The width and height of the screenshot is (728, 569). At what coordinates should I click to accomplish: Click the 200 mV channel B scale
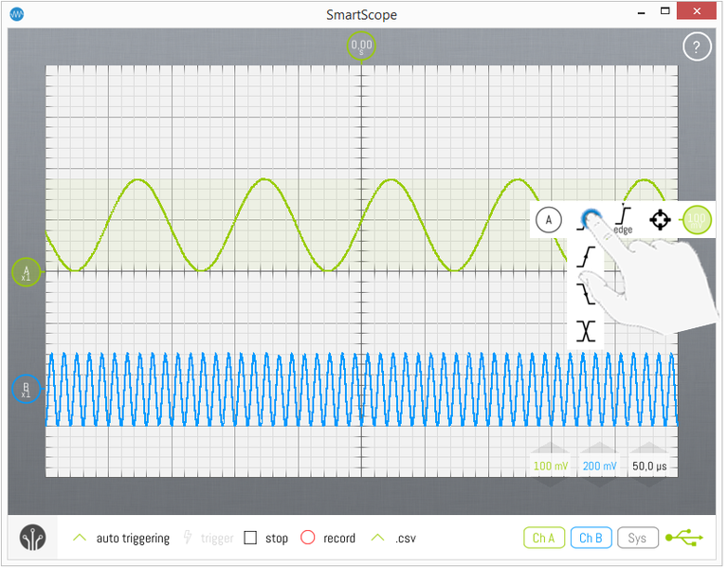pos(599,466)
